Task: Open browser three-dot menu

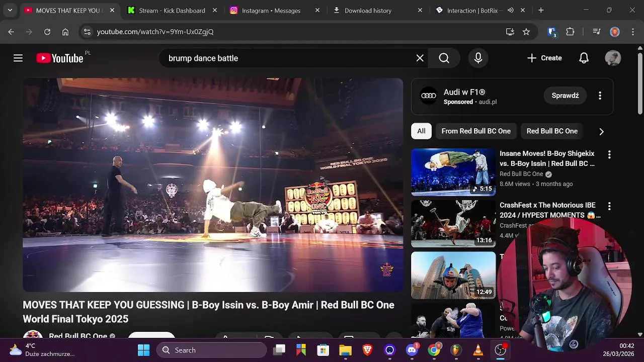Action: tap(632, 32)
